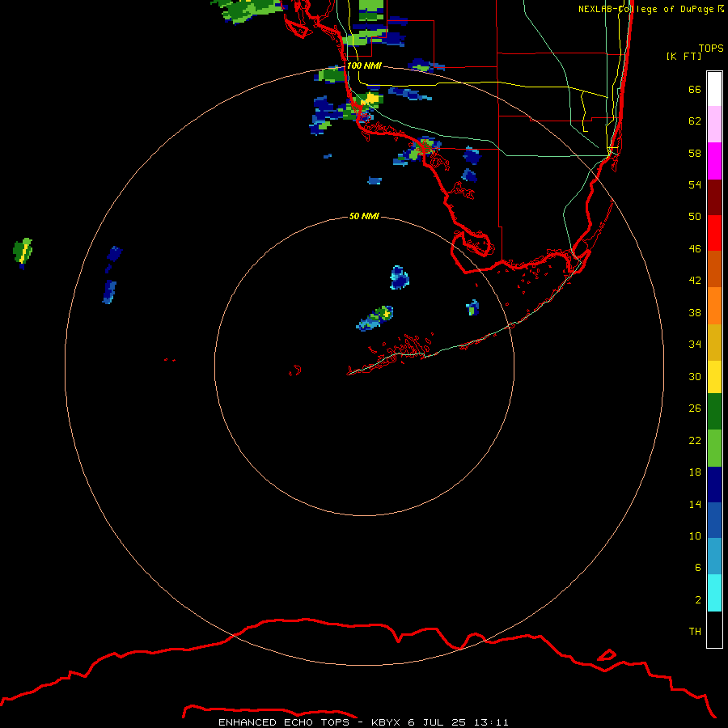Click the '42' legend value
Image resolution: width=728 pixels, height=728 pixels.
pos(695,281)
